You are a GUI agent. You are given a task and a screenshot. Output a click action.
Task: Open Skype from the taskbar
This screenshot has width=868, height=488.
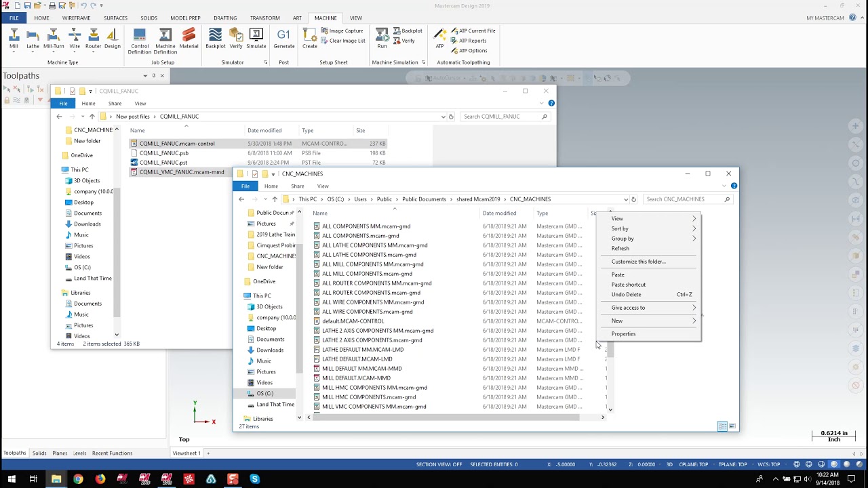(x=255, y=479)
